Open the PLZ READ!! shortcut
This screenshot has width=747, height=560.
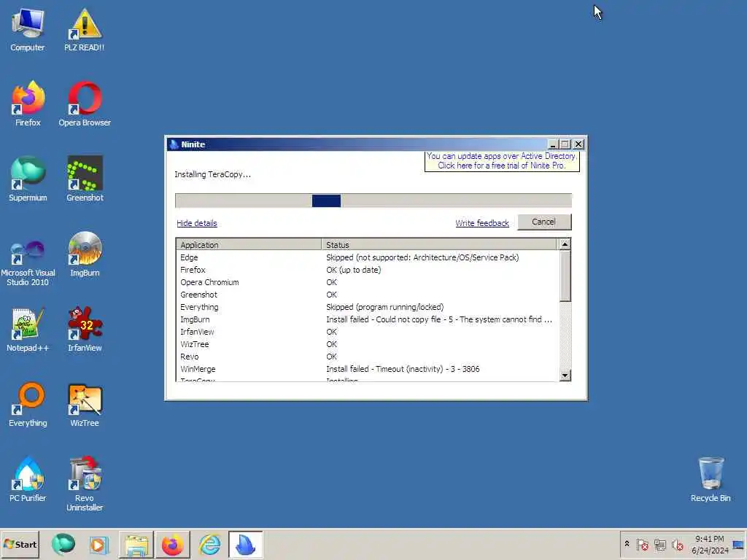click(85, 30)
